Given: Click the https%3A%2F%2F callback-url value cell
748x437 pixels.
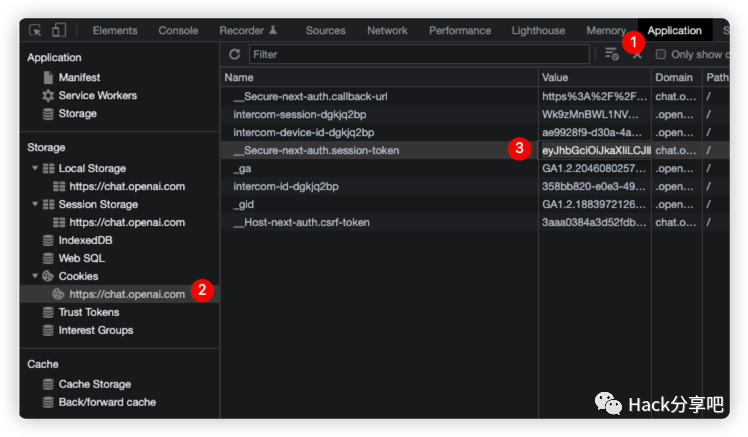Looking at the screenshot, I should (595, 96).
